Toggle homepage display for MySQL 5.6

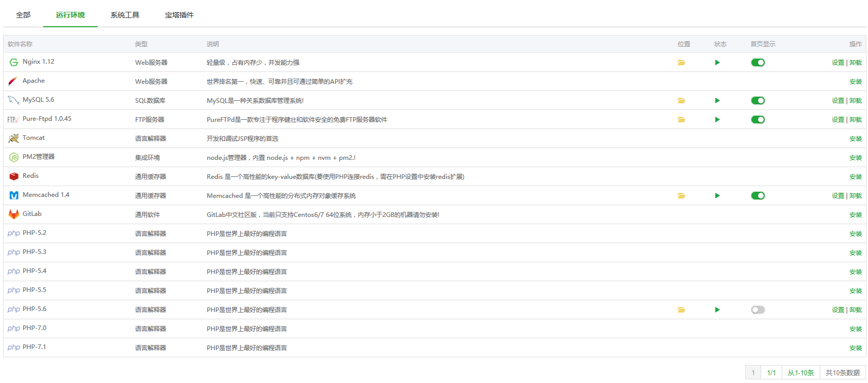[x=758, y=101]
